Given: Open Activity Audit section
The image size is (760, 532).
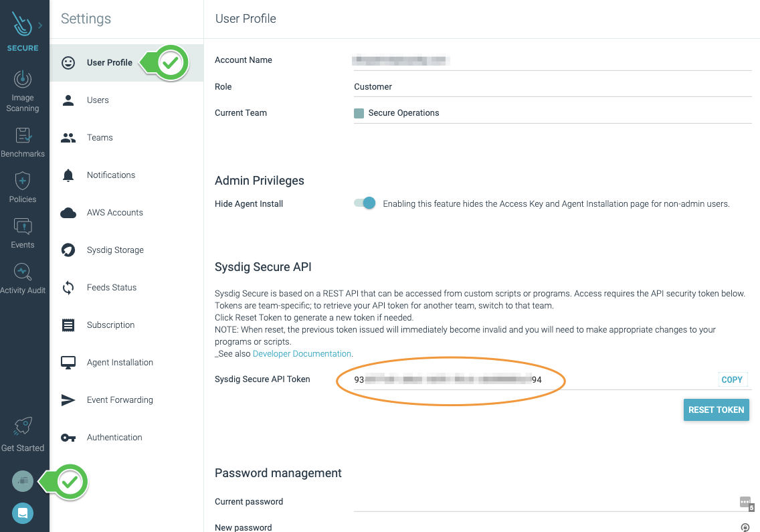Looking at the screenshot, I should point(22,279).
